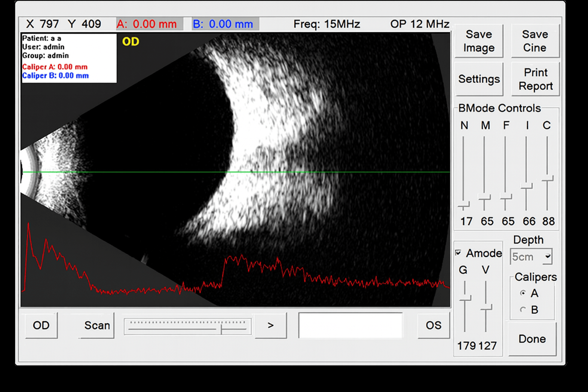
Task: Click the next frame arrow button
Action: coord(271,325)
